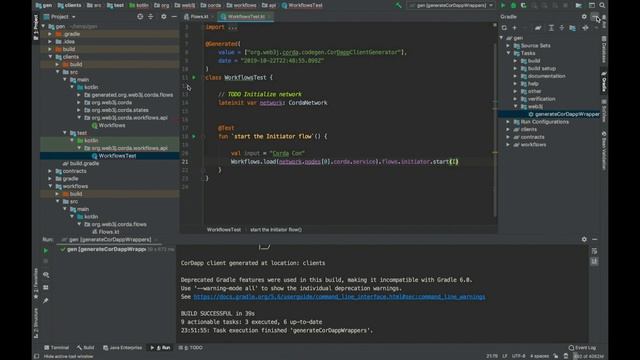Expand the documentation task group in Gradle
Viewport: 640px width, 360px height.
515,76
